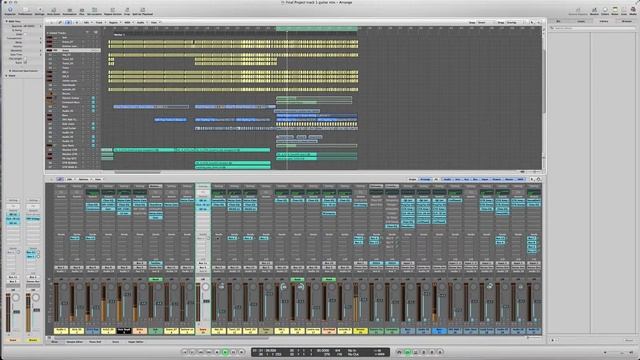This screenshot has width=640, height=360.
Task: Toggle the Master channel filter button in the Mixer
Action: tap(509, 179)
